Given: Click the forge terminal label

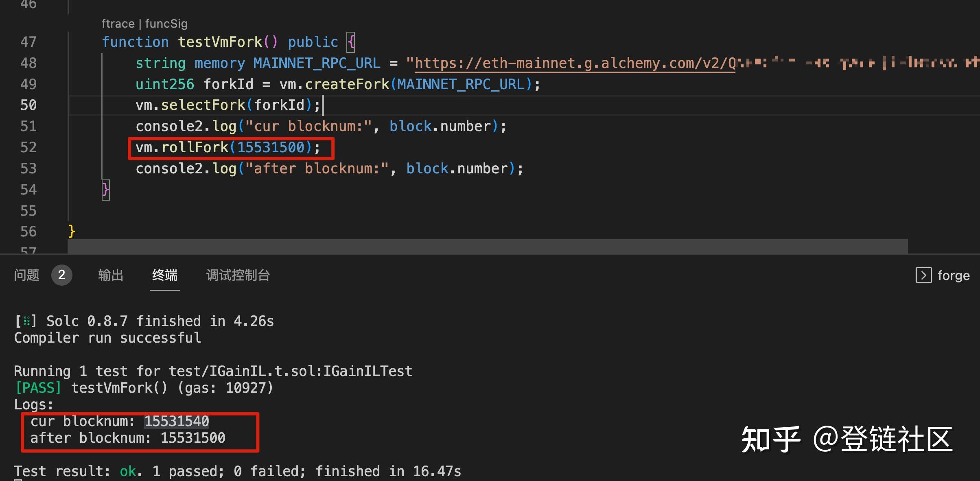Looking at the screenshot, I should (953, 275).
